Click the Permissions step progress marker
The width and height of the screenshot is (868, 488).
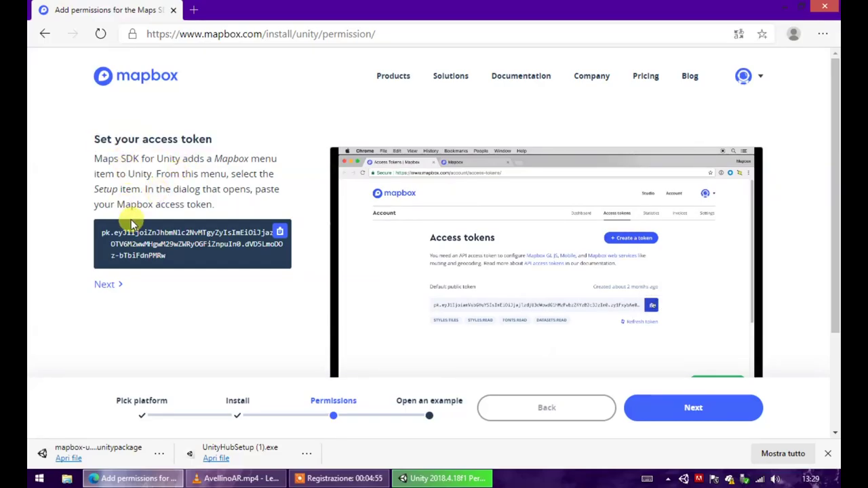tap(333, 415)
